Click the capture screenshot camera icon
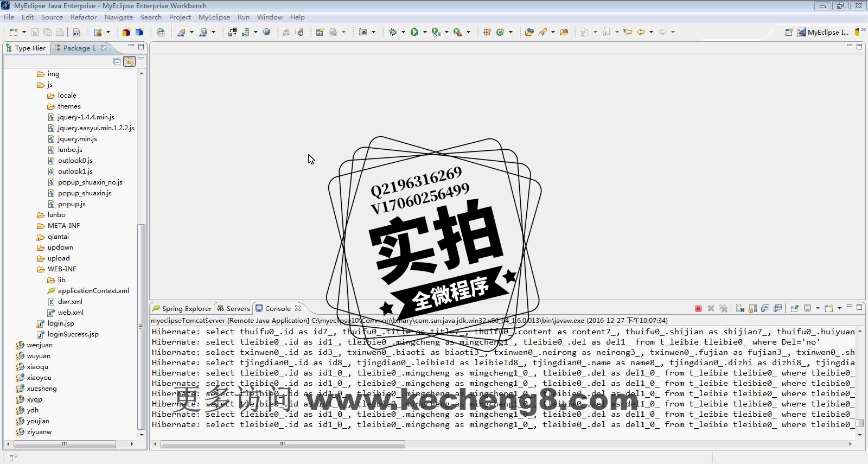Viewport: 868px width, 464px height. pos(363,32)
